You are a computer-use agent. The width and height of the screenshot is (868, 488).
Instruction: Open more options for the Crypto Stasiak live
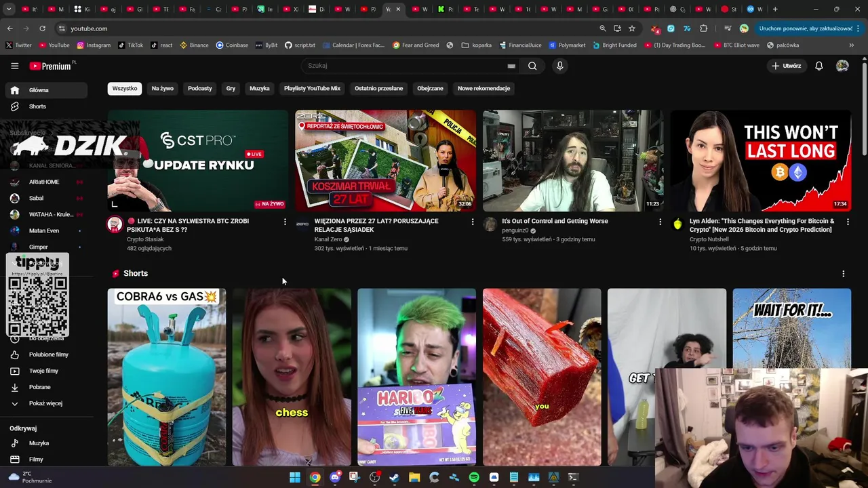point(285,222)
